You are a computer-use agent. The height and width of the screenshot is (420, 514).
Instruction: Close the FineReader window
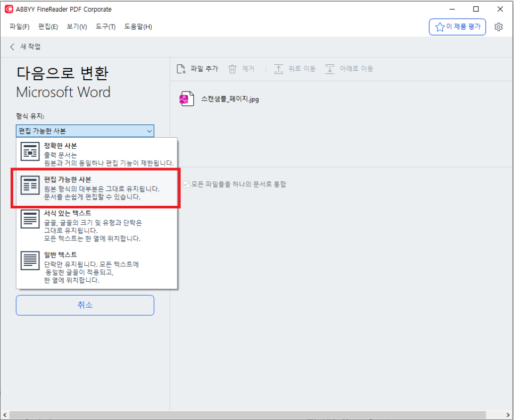[500, 9]
